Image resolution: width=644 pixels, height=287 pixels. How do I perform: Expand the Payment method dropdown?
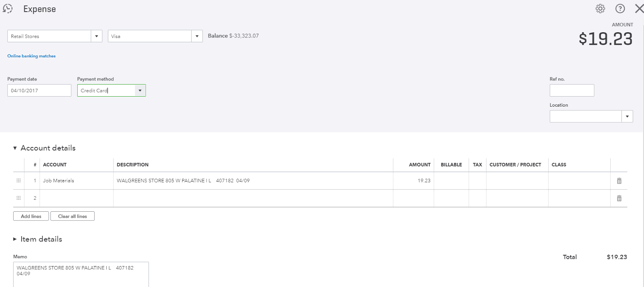(140, 91)
